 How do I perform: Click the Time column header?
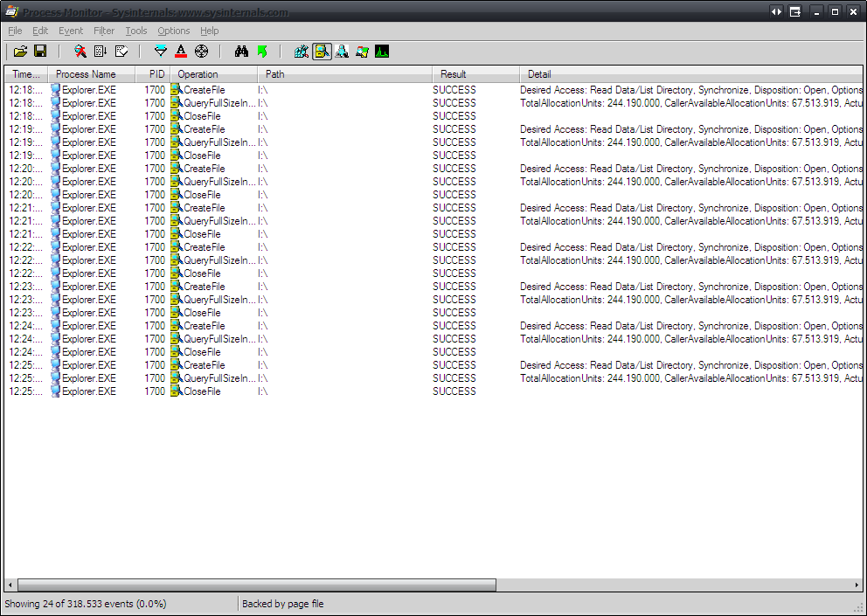pos(26,74)
